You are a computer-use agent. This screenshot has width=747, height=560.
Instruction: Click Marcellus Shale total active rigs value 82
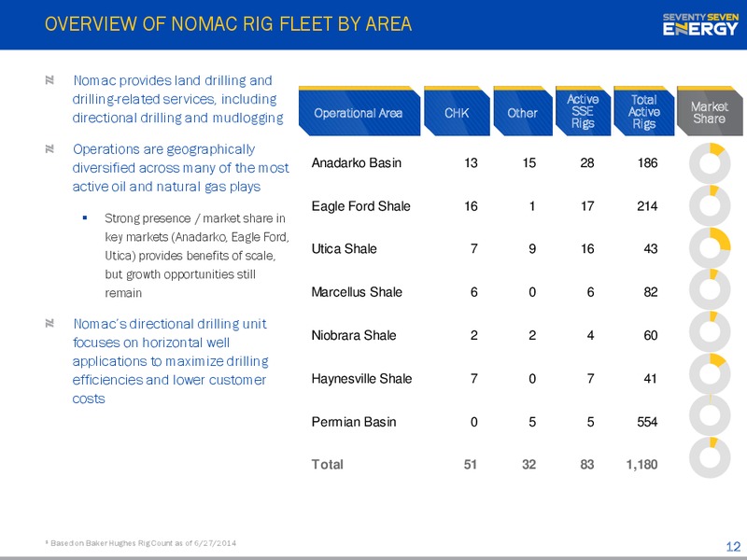point(650,292)
